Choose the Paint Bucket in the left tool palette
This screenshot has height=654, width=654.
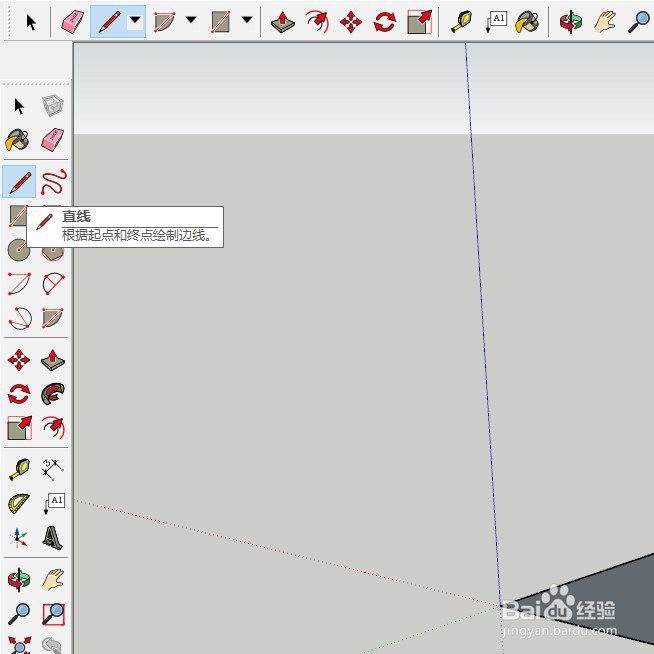pyautogui.click(x=18, y=140)
